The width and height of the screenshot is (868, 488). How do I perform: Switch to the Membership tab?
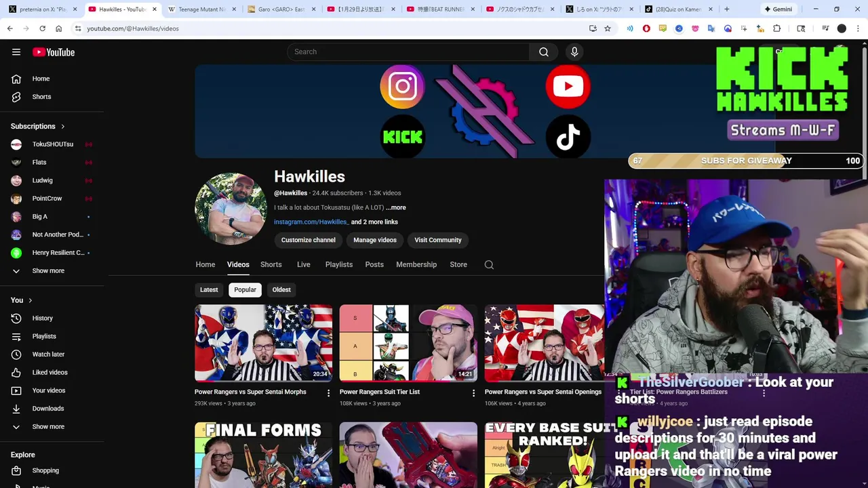[416, 264]
